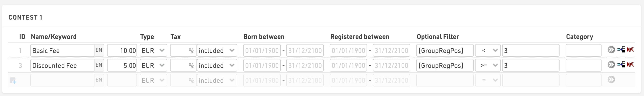Click the 5.00 amount field
This screenshot has width=644, height=96.
(122, 65)
